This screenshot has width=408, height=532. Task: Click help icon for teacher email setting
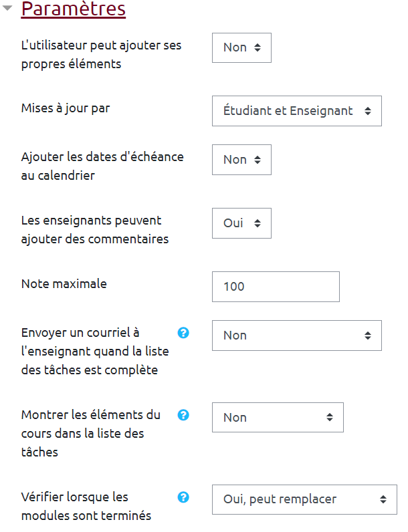183,332
